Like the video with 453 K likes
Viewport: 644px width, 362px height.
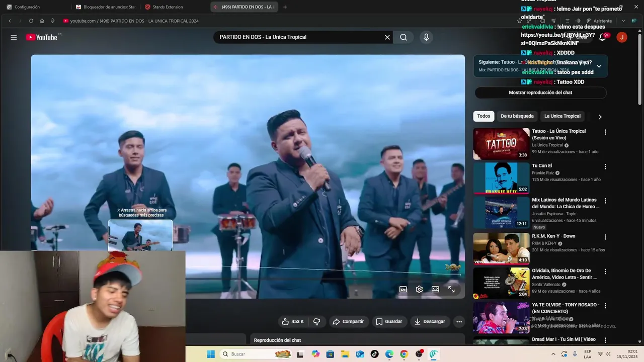(x=292, y=321)
